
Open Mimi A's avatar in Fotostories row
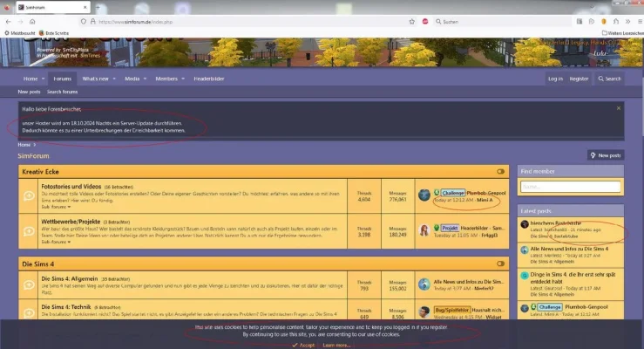(x=424, y=195)
